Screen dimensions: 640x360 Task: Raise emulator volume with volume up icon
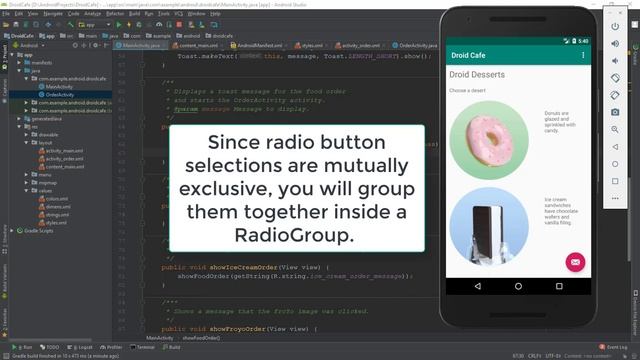[615, 44]
